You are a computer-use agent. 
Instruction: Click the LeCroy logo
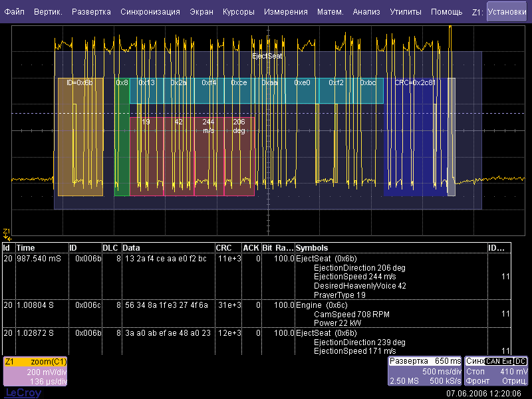(x=23, y=392)
